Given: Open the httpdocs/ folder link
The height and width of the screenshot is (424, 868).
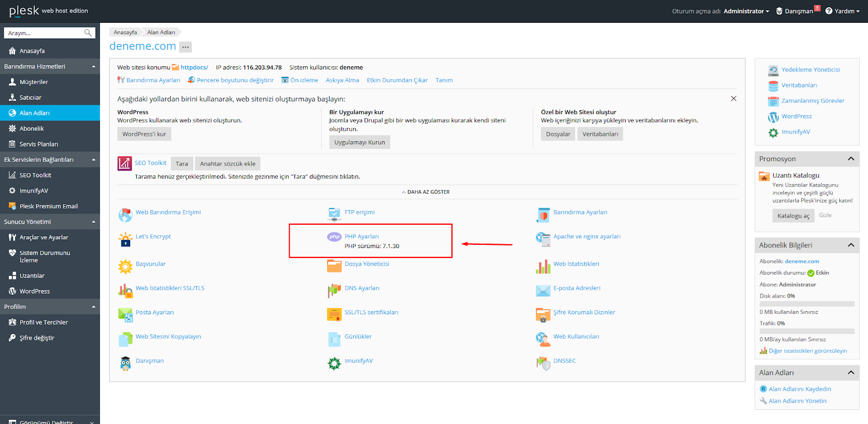Looking at the screenshot, I should (x=194, y=67).
